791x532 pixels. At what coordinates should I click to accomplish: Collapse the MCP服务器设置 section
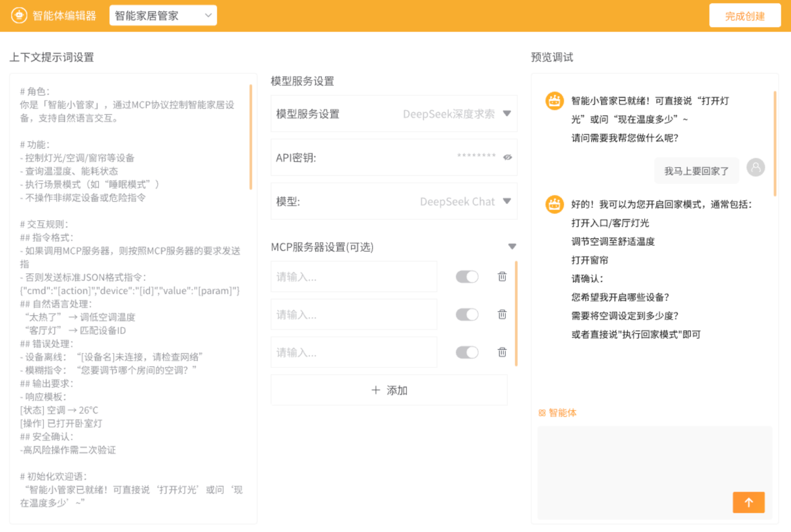(512, 246)
